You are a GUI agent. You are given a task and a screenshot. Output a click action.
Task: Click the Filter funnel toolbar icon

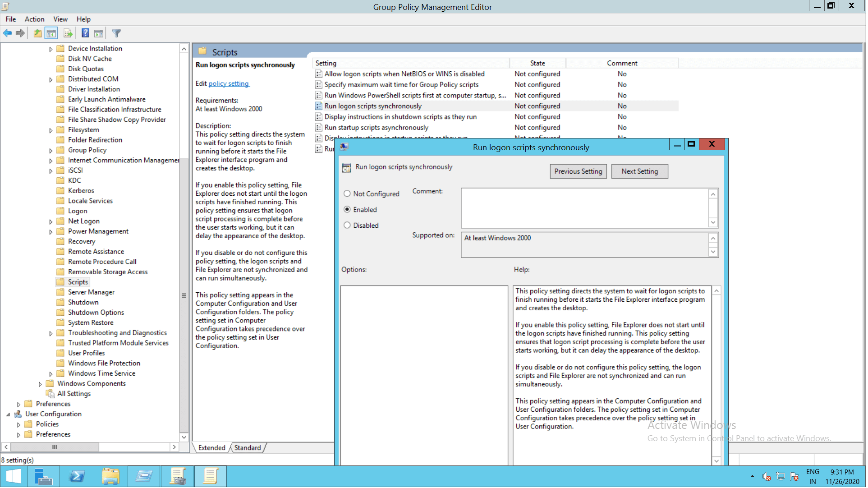click(x=116, y=33)
